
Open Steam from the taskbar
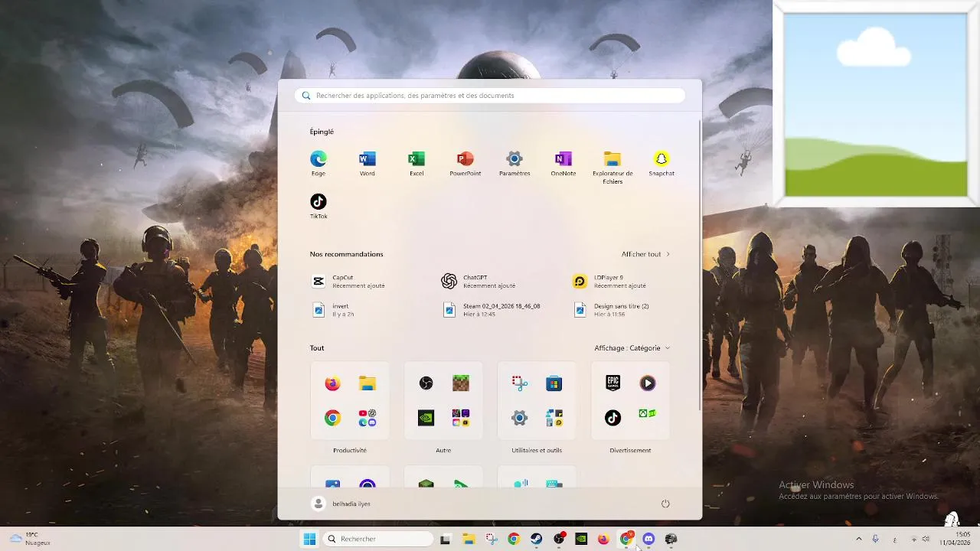[537, 539]
